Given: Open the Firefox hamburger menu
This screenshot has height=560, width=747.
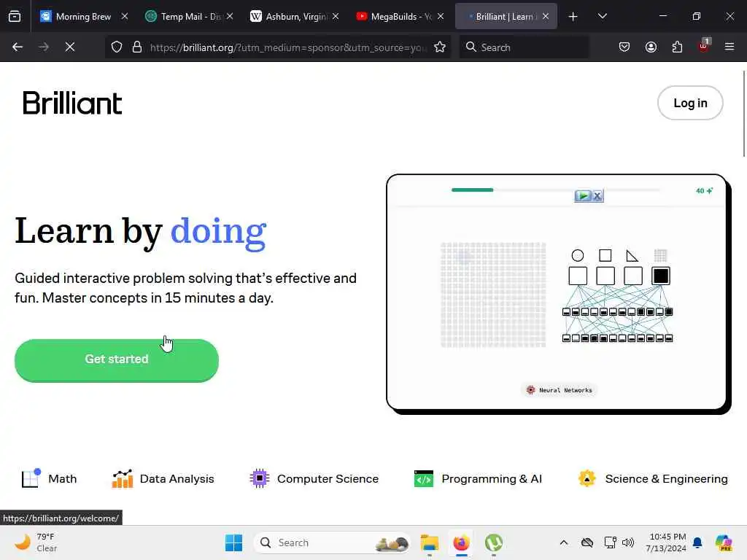Looking at the screenshot, I should (729, 47).
